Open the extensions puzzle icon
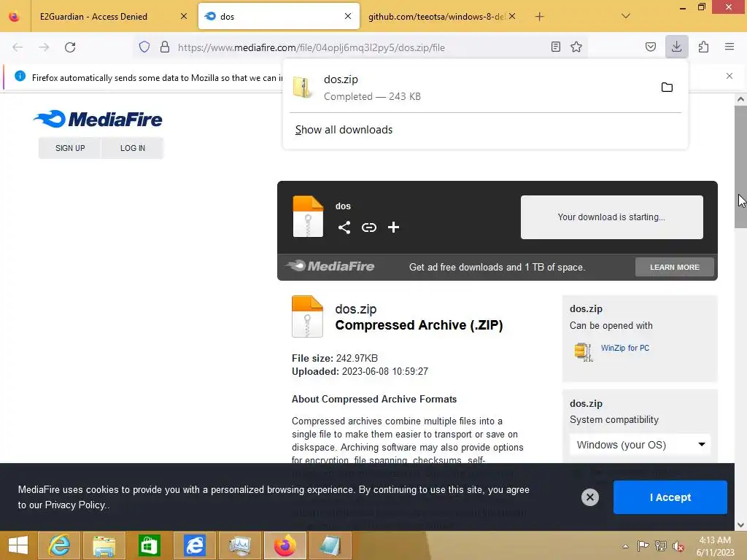The height and width of the screenshot is (560, 747). pyautogui.click(x=704, y=47)
